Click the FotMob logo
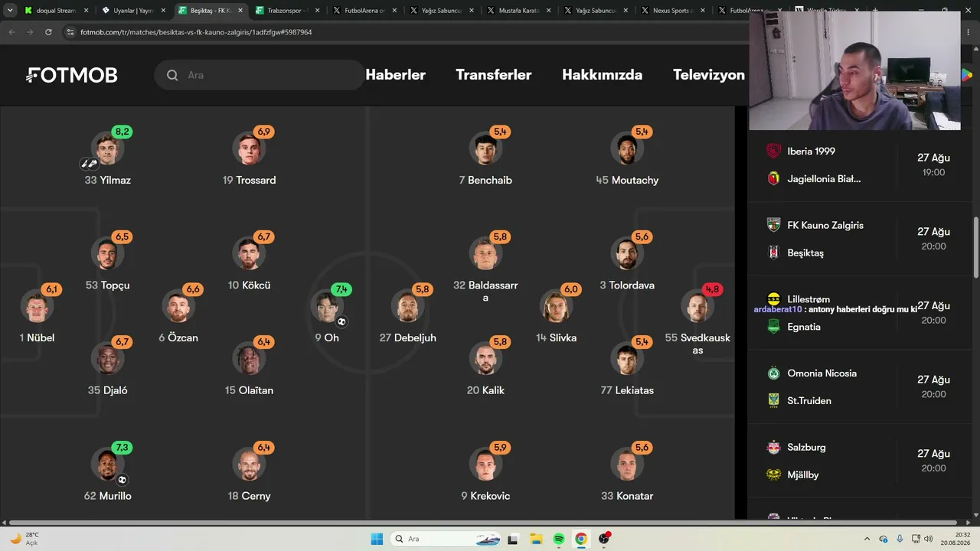The height and width of the screenshot is (551, 980). 72,75
